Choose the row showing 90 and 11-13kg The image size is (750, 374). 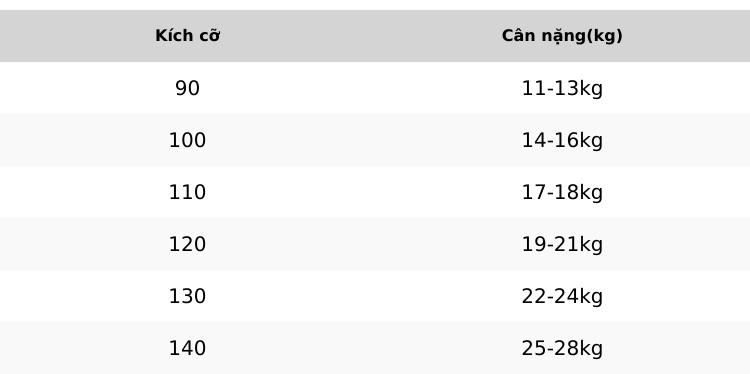coord(375,88)
